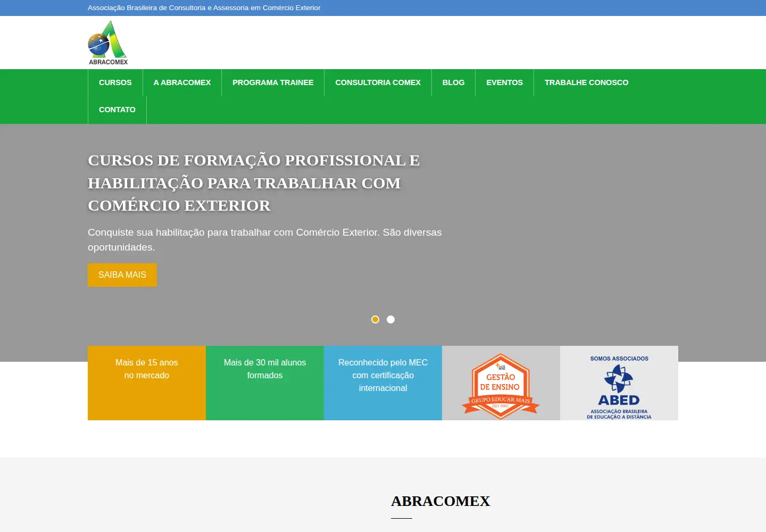Open the Gestão de Ensino ISO 9001 badge

[501, 386]
